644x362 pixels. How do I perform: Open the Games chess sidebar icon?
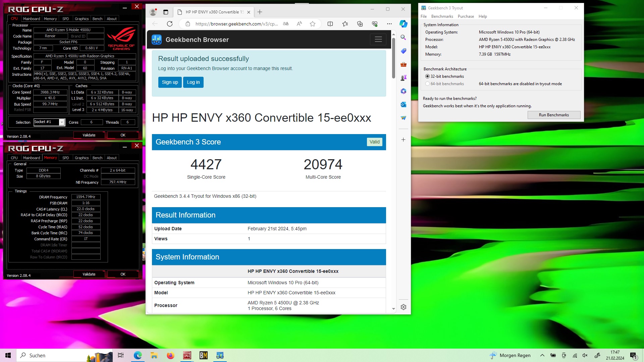pos(404,78)
